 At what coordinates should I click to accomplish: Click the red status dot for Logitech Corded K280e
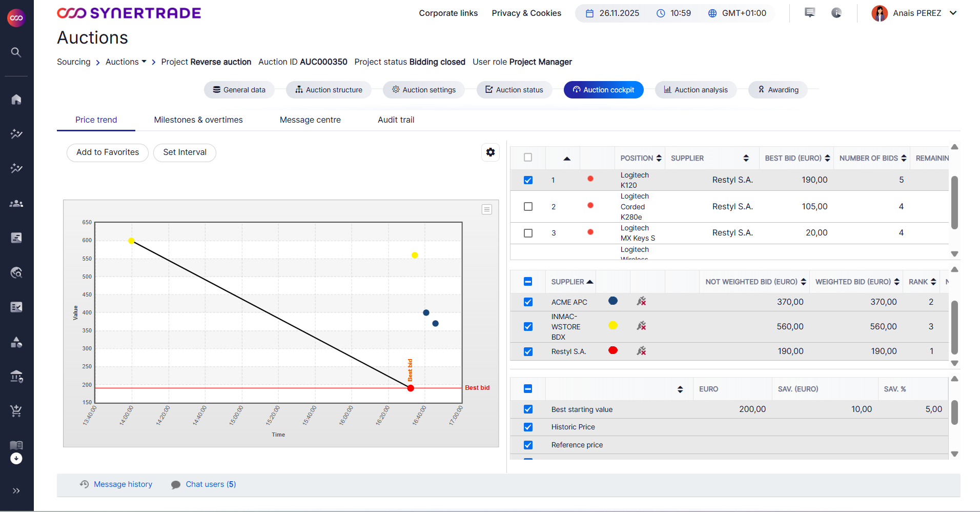(x=590, y=205)
